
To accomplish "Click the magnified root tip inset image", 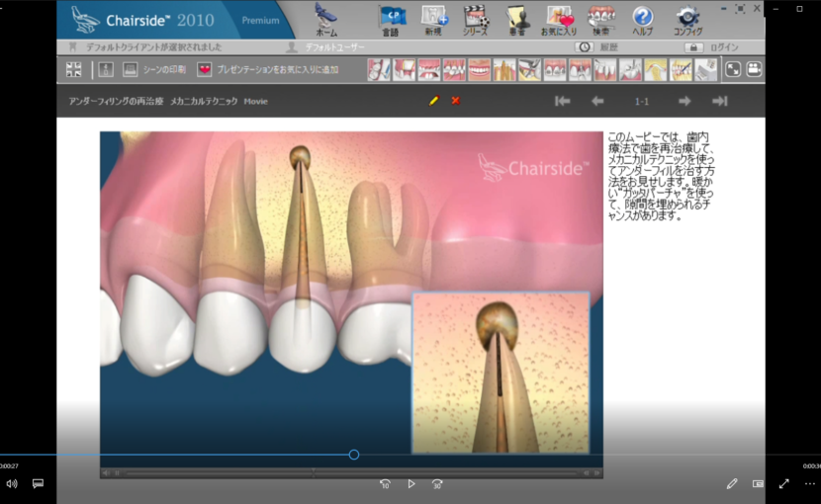I will point(502,373).
